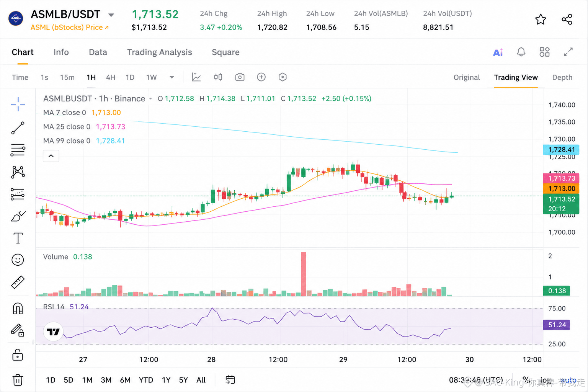Delete all drawings with trash icon
This screenshot has height=392, width=588.
pos(18,380)
